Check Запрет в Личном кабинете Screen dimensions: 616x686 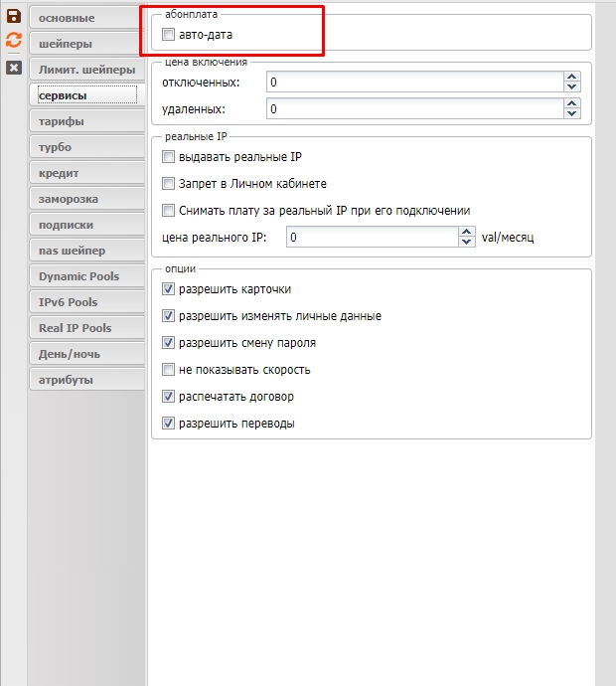tap(168, 184)
